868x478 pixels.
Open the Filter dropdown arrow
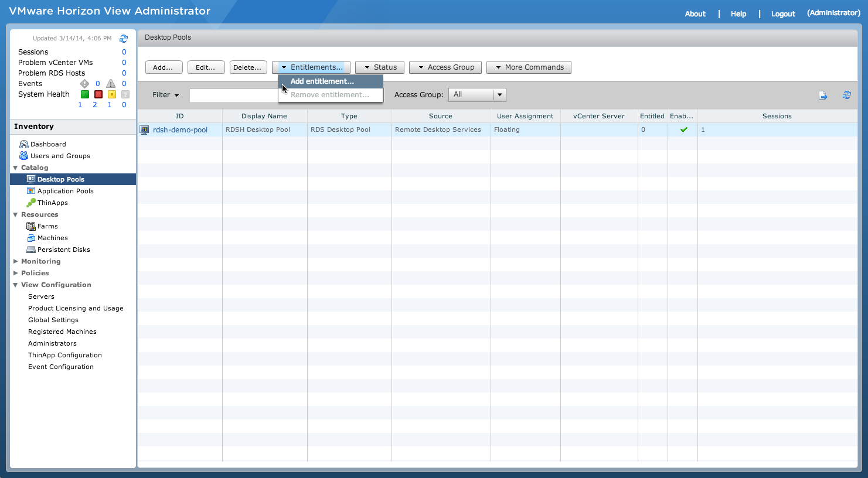[x=176, y=95]
